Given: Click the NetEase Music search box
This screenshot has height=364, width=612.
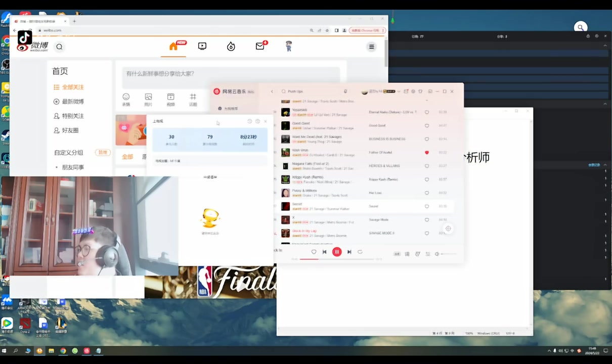Looking at the screenshot, I should click(x=314, y=92).
